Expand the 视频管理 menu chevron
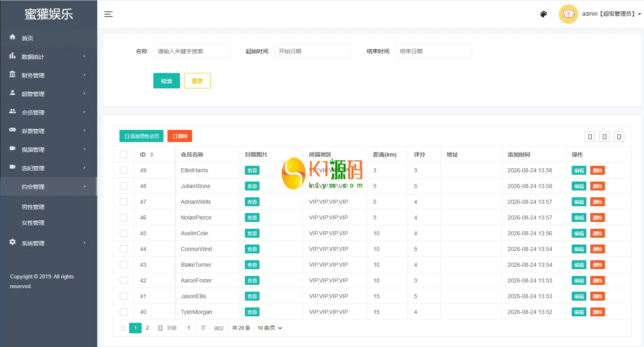 [84, 149]
